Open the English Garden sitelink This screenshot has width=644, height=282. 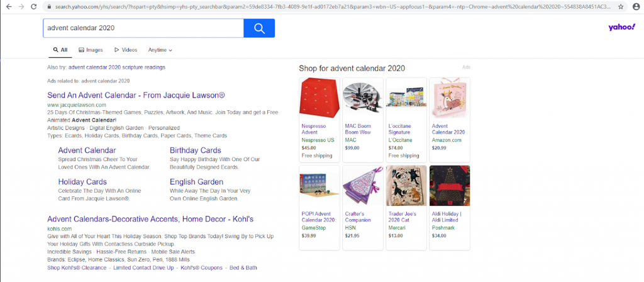196,182
